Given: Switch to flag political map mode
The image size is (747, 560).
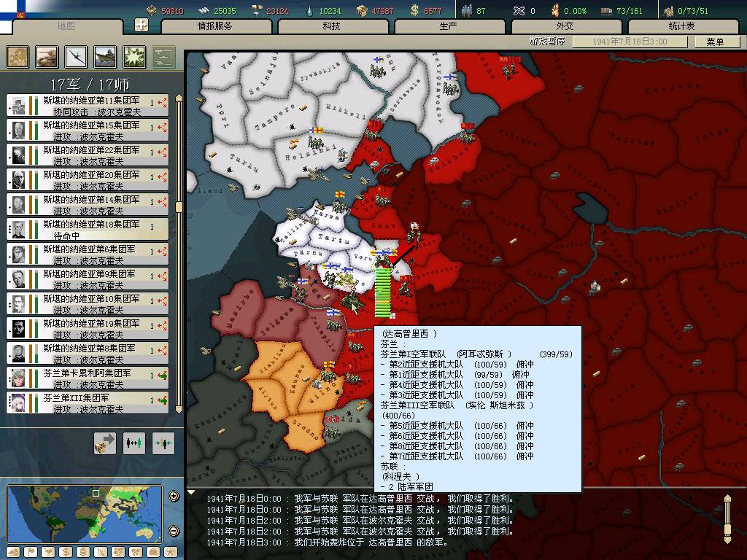Looking at the screenshot, I should tap(31, 552).
